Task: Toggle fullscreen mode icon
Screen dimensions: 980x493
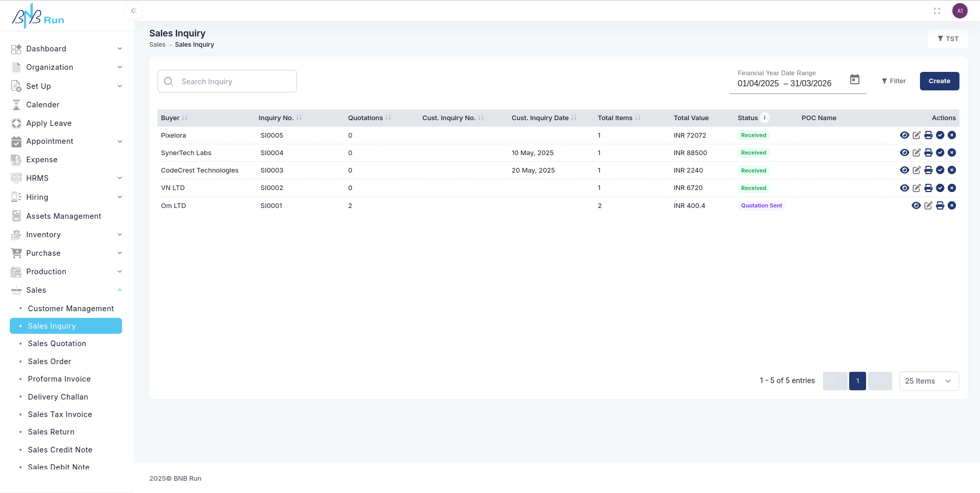Action: [937, 11]
